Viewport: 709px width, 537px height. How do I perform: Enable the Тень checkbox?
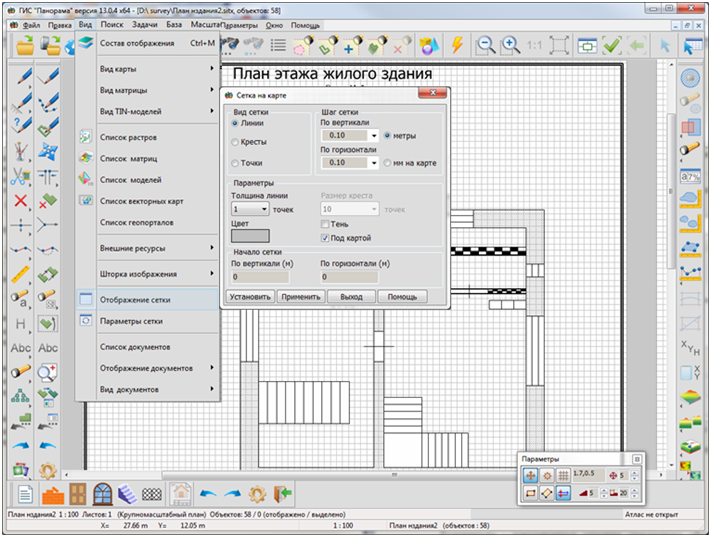(324, 224)
